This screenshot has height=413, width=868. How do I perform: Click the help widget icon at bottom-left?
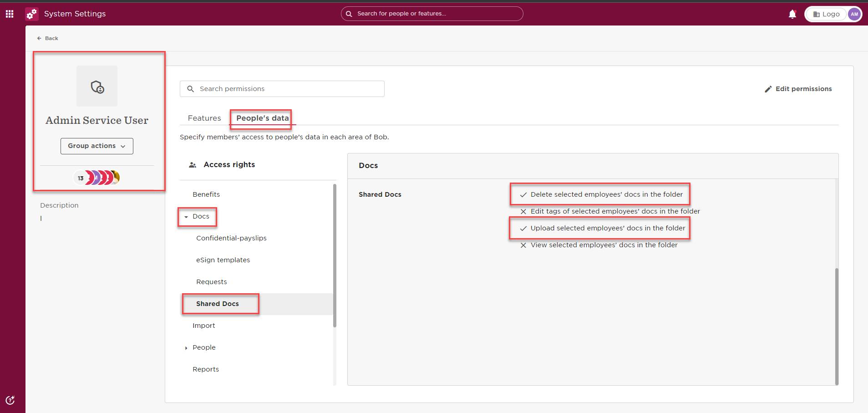point(10,400)
